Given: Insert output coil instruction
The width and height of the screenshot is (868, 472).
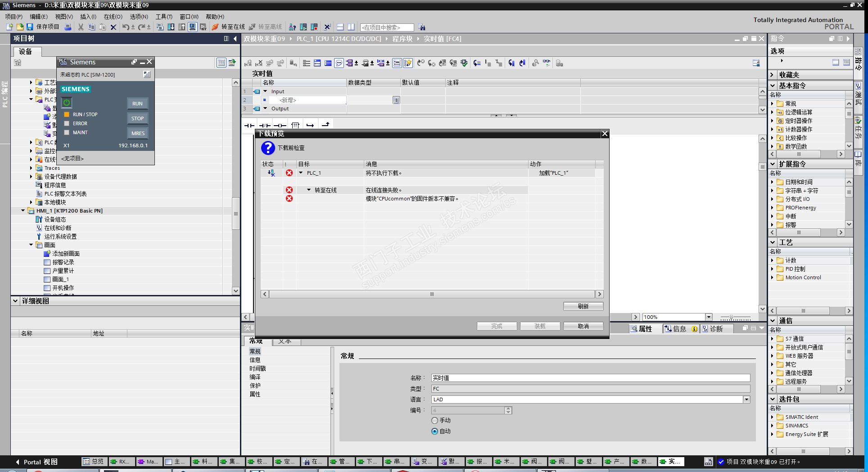Looking at the screenshot, I should pos(280,125).
